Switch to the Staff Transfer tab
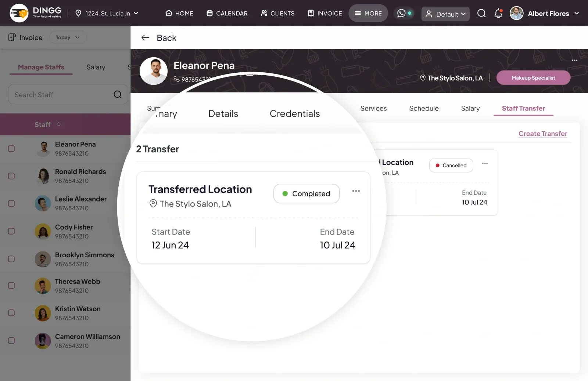588x381 pixels. point(523,108)
